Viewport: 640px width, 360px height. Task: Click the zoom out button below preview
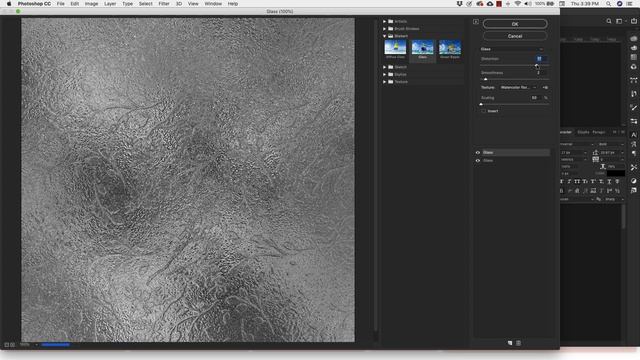tap(7, 345)
